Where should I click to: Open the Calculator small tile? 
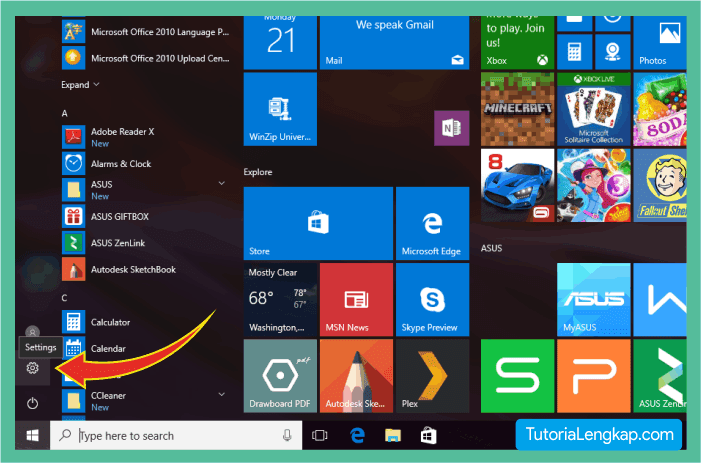tap(574, 52)
